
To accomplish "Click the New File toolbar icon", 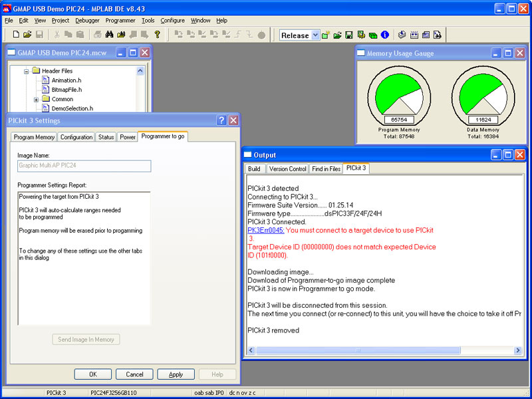I will click(16, 35).
